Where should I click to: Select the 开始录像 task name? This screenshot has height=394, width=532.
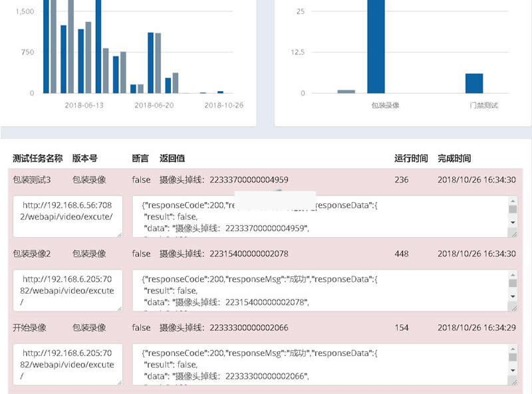click(29, 328)
